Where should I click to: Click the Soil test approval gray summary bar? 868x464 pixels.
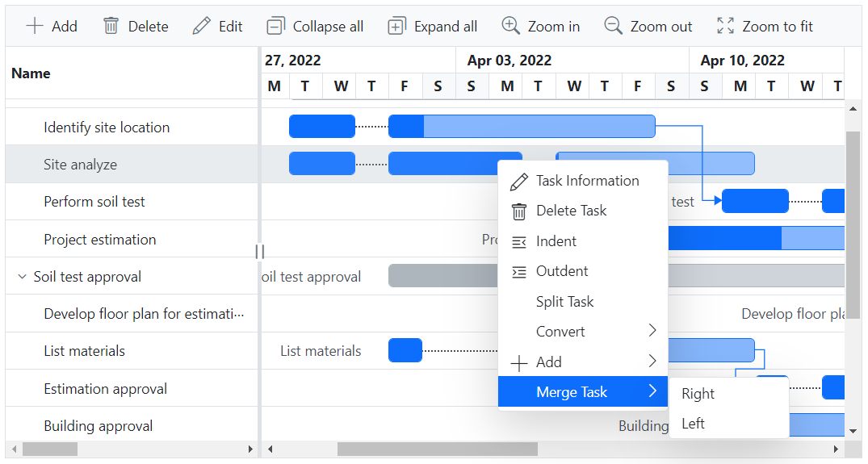coord(442,275)
